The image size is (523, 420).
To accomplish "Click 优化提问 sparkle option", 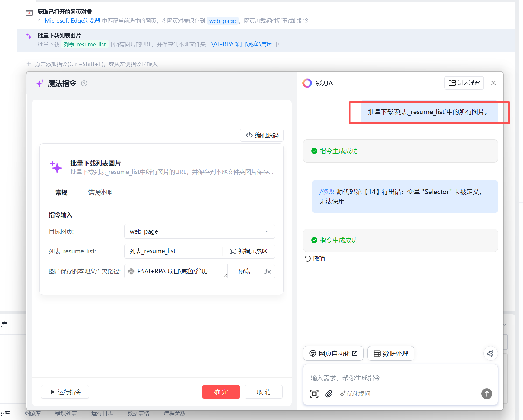I will (355, 394).
